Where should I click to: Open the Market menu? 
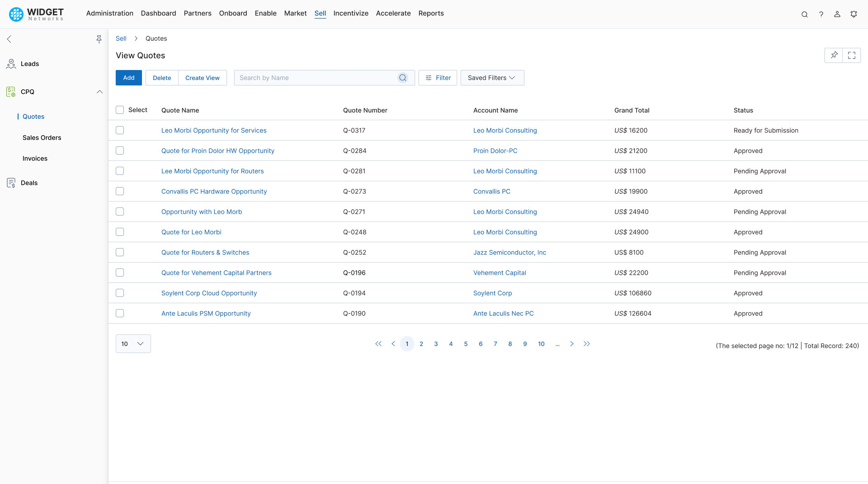[295, 13]
